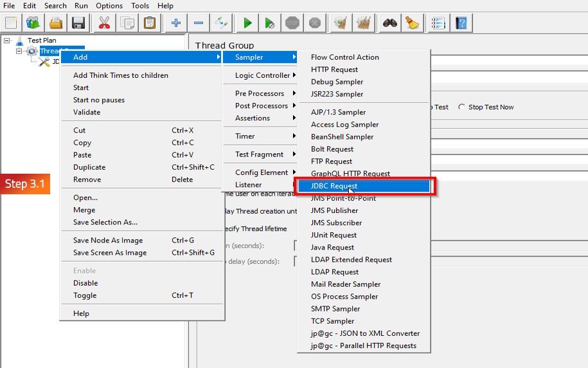The height and width of the screenshot is (368, 588).
Task: Open the Edit menu
Action: [x=30, y=6]
